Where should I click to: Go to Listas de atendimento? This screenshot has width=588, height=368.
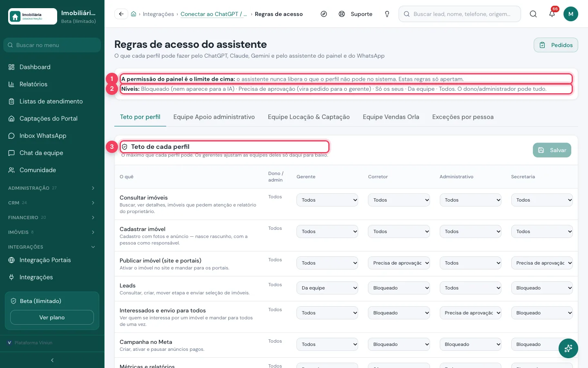pos(52,101)
